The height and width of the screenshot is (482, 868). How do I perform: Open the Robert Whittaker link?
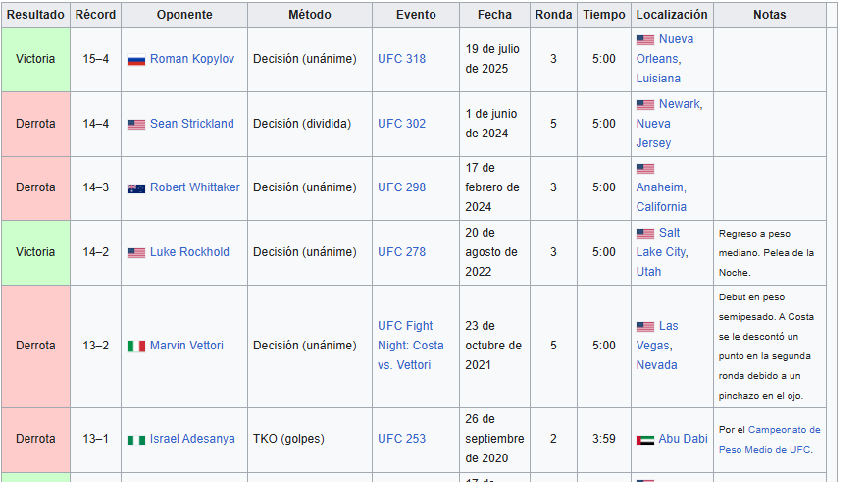point(195,187)
